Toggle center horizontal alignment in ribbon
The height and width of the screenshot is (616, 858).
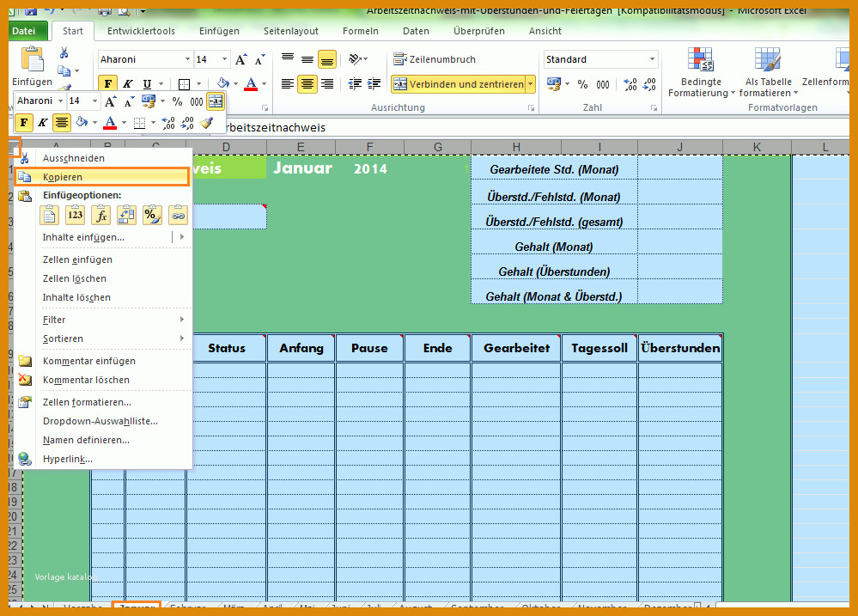pos(307,84)
